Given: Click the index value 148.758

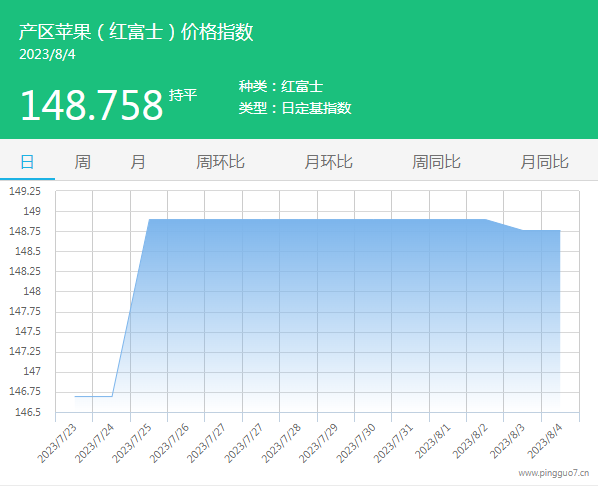Looking at the screenshot, I should (92, 105).
